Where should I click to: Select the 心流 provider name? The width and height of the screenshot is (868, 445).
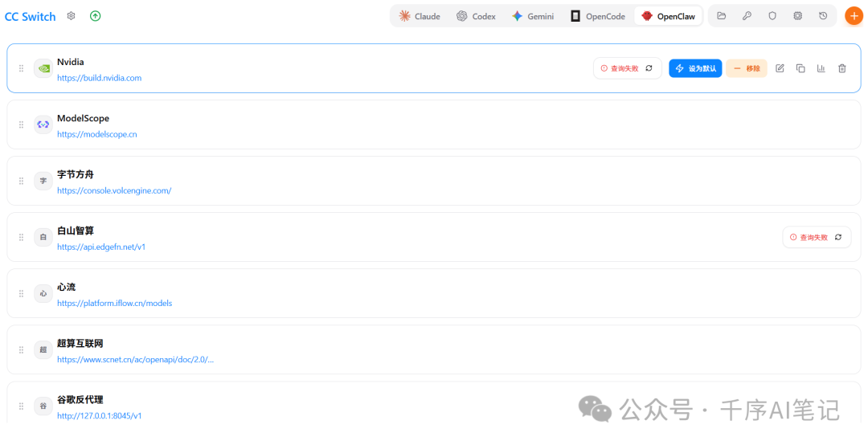pos(67,288)
